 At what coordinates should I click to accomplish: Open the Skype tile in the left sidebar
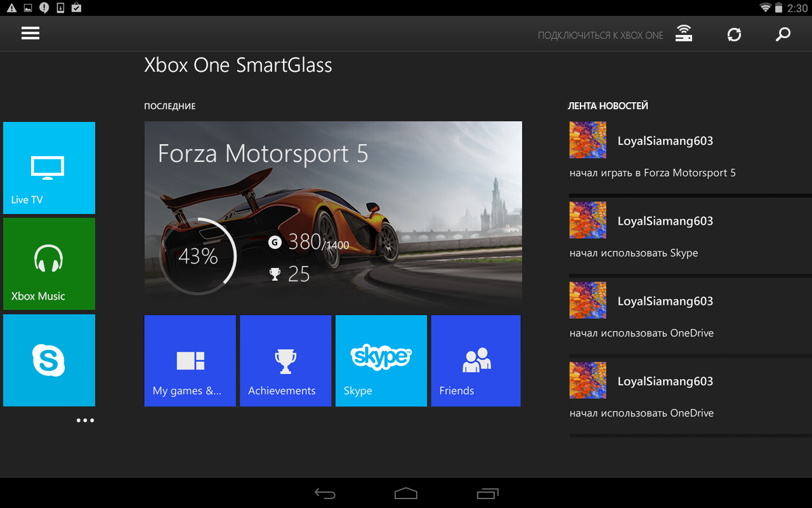point(49,360)
